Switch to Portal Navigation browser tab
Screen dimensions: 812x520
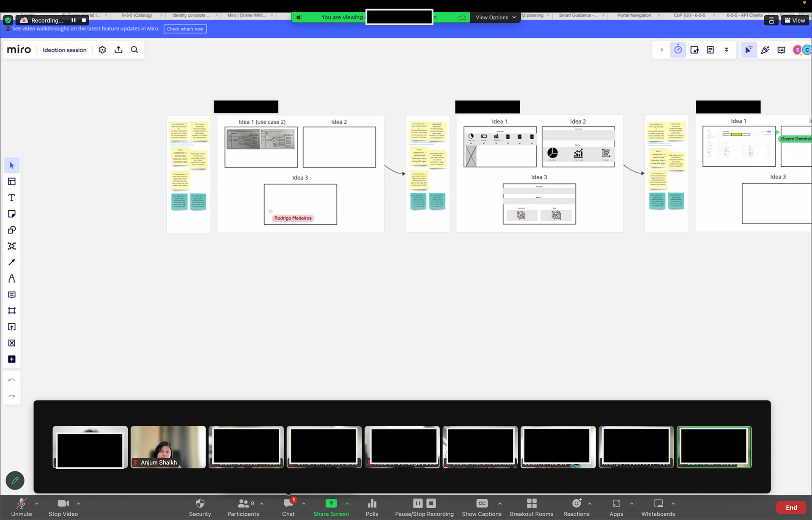pyautogui.click(x=634, y=15)
